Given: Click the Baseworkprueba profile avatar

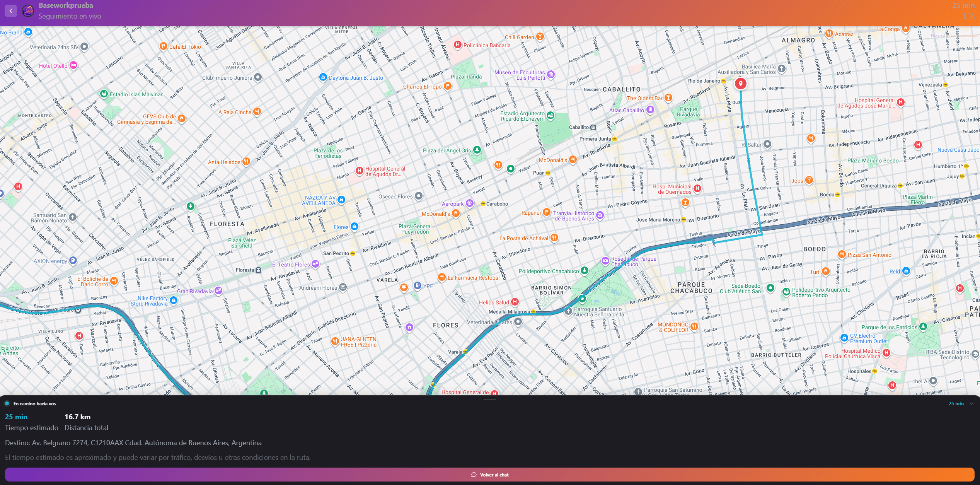Looking at the screenshot, I should (x=28, y=11).
